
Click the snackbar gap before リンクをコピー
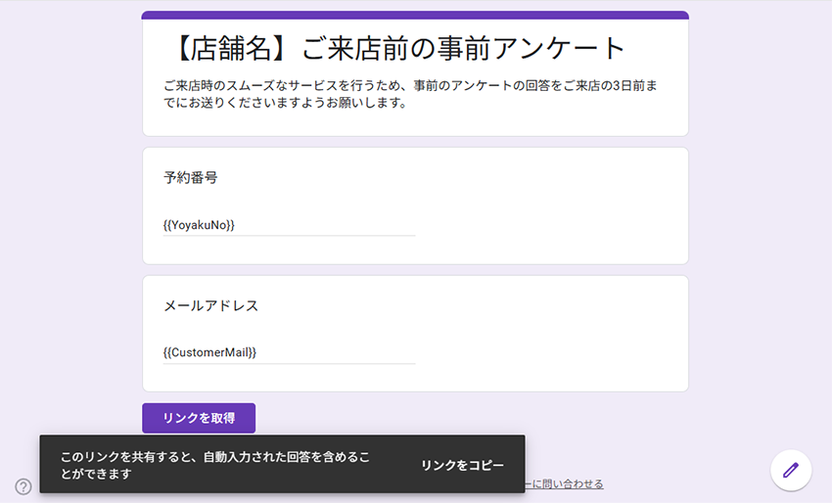click(396, 465)
